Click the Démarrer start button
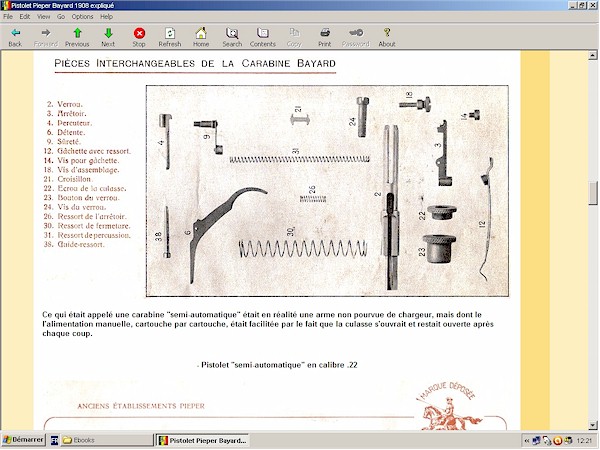The image size is (600, 450). pos(23,440)
